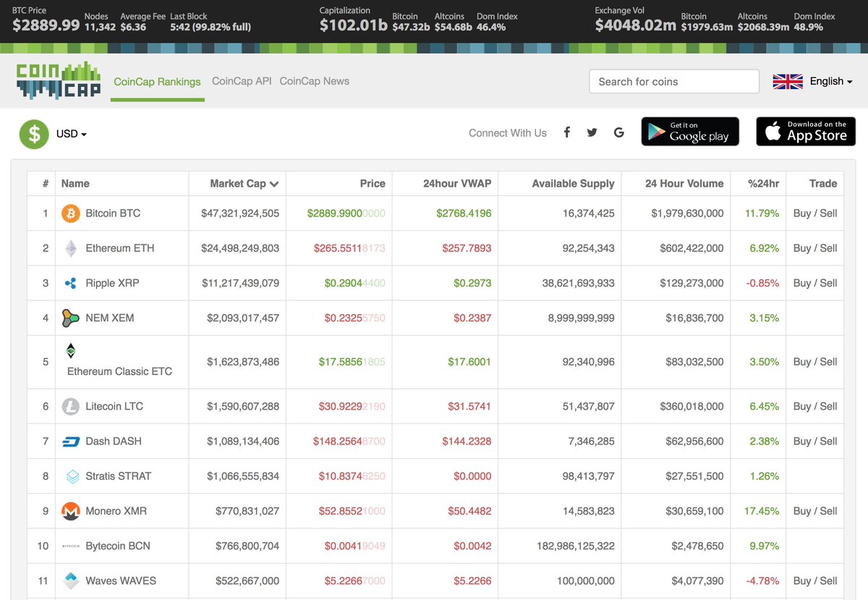Open the Ripple XRP name link
The height and width of the screenshot is (600, 868).
(112, 283)
